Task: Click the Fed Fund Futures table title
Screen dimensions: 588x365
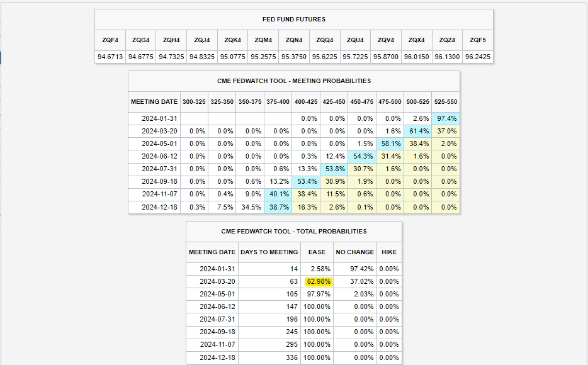Action: pos(294,20)
